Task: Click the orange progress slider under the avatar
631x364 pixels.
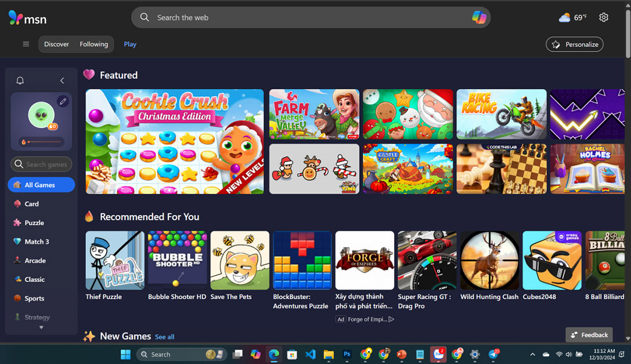Action: point(41,141)
